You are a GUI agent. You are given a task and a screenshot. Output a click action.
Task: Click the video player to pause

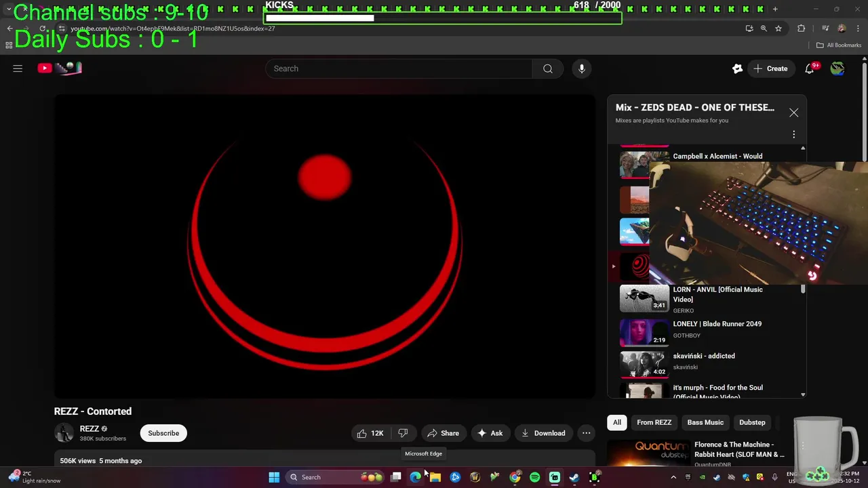[x=325, y=246]
